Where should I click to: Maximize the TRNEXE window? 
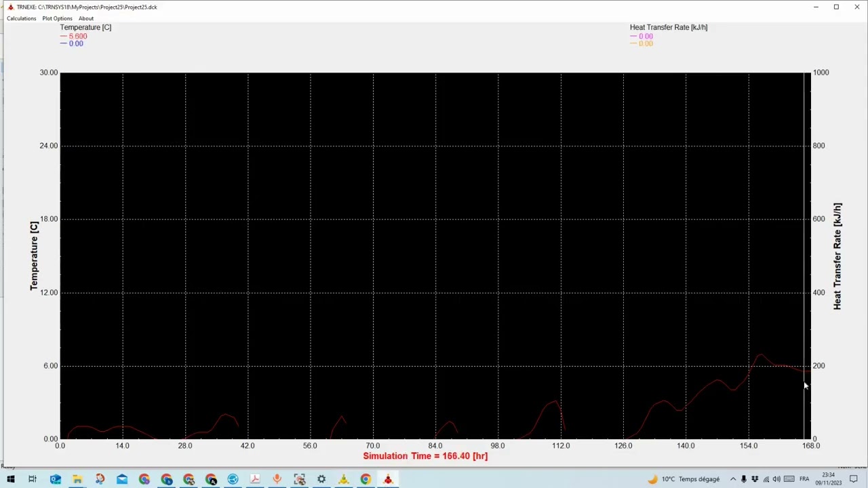pyautogui.click(x=836, y=7)
